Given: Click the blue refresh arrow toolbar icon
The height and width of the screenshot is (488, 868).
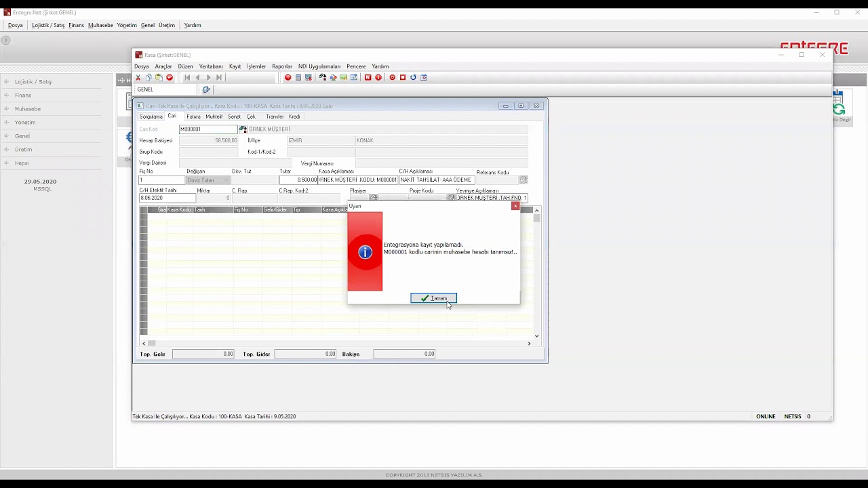Looking at the screenshot, I should (413, 77).
